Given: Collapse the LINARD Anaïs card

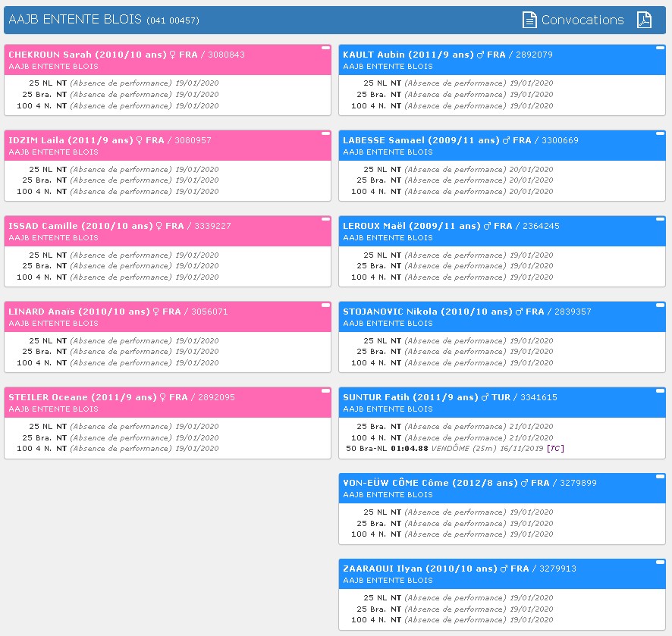Looking at the screenshot, I should tap(325, 305).
